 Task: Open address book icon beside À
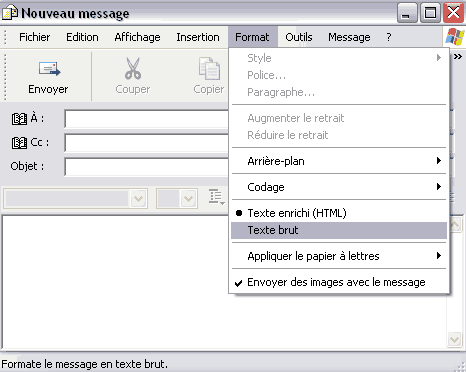point(19,119)
